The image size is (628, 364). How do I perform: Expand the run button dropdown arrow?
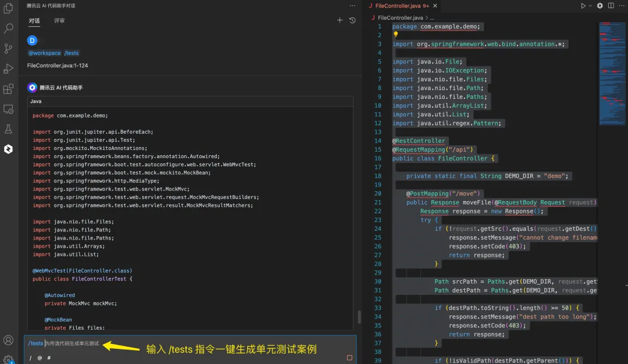[x=591, y=6]
